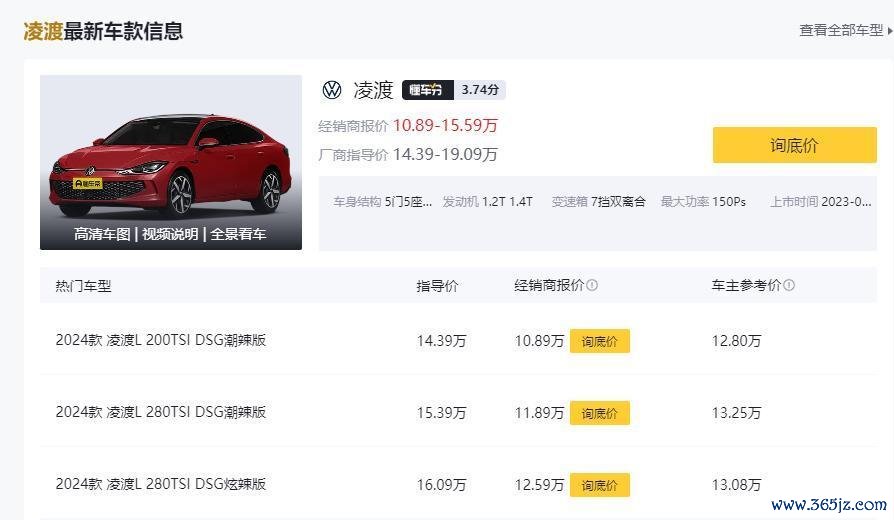Click info icon beside 经销商报价 header
The image size is (894, 520).
(592, 285)
